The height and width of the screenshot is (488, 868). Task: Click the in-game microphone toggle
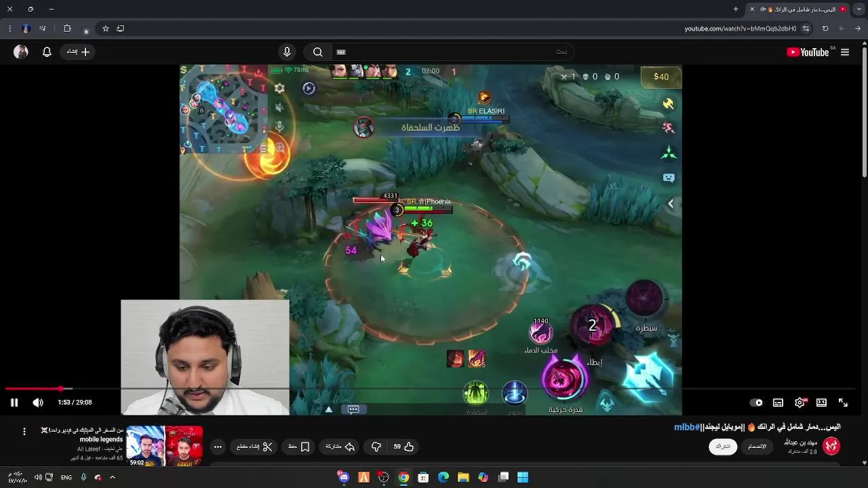(279, 127)
